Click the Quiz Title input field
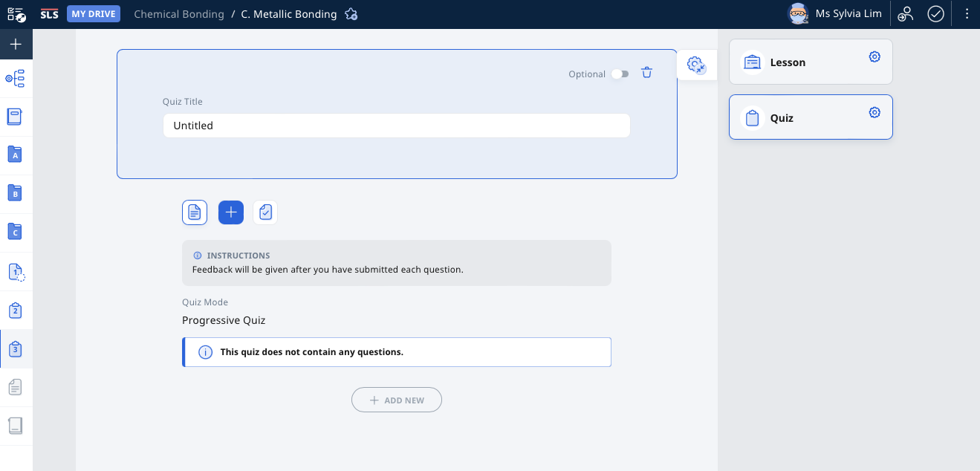Image resolution: width=980 pixels, height=471 pixels. [x=396, y=126]
